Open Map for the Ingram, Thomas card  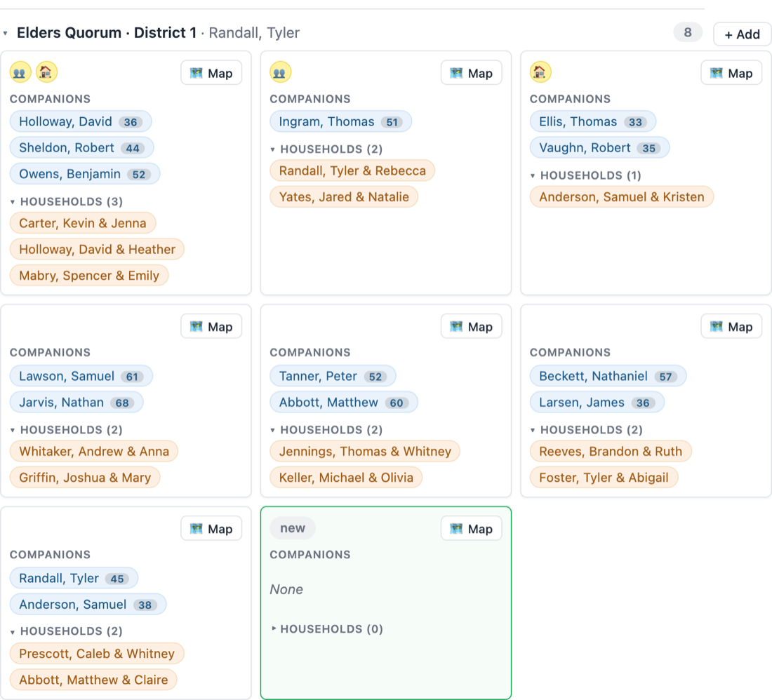471,73
